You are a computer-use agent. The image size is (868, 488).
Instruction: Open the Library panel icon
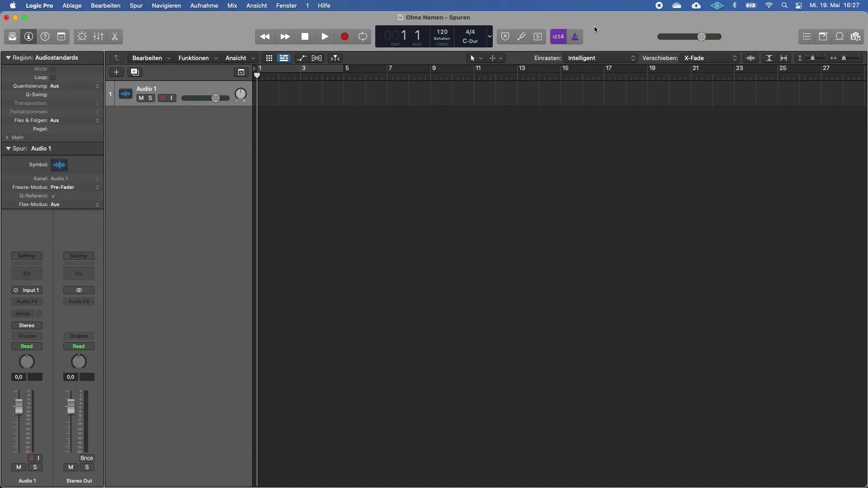tap(12, 37)
